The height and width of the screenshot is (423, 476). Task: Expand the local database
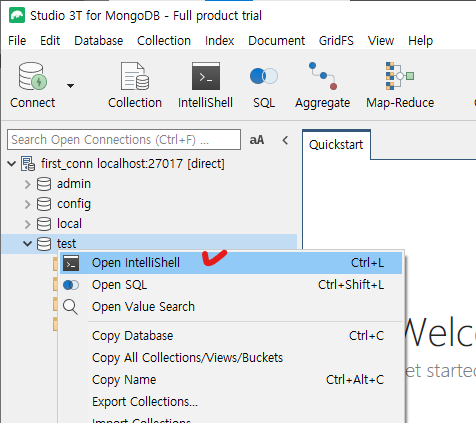click(28, 224)
